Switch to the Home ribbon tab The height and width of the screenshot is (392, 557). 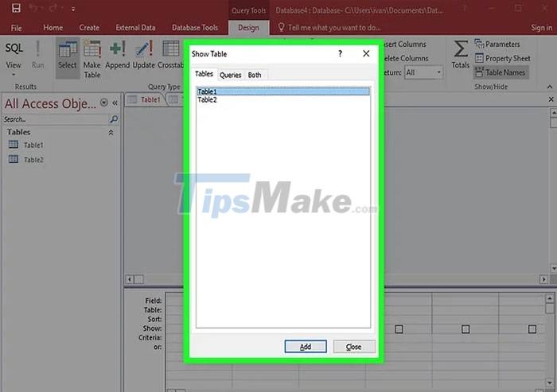coord(53,28)
